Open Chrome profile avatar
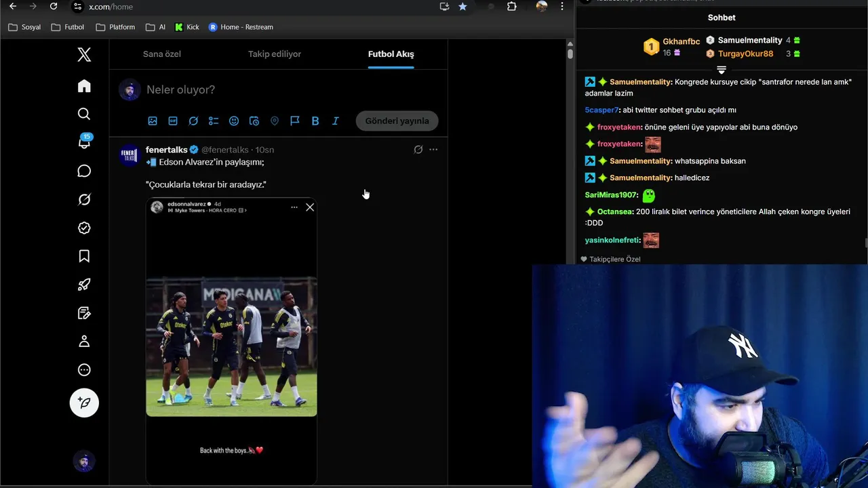The image size is (868, 488). tap(541, 6)
